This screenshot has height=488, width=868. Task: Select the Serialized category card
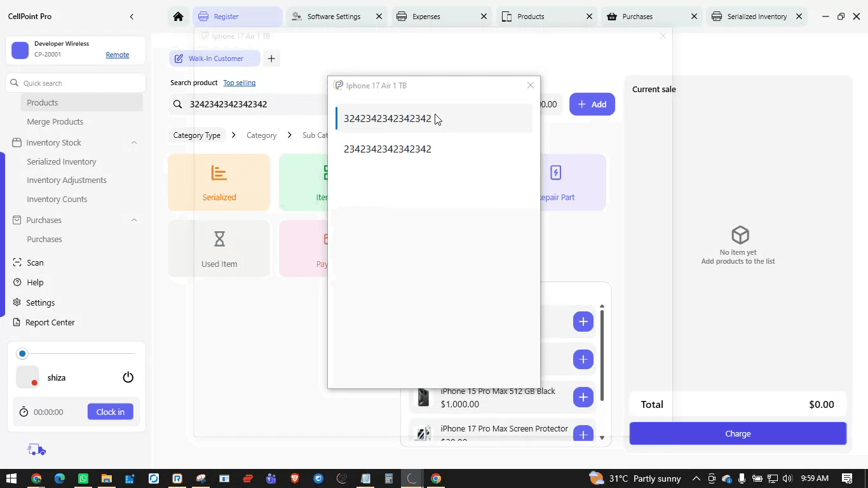click(219, 182)
